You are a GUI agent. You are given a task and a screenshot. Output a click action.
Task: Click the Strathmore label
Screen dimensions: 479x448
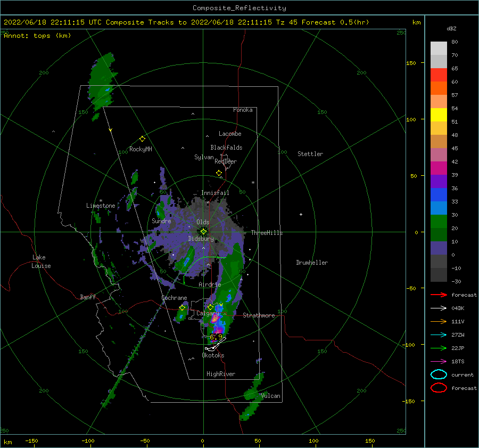pyautogui.click(x=259, y=315)
